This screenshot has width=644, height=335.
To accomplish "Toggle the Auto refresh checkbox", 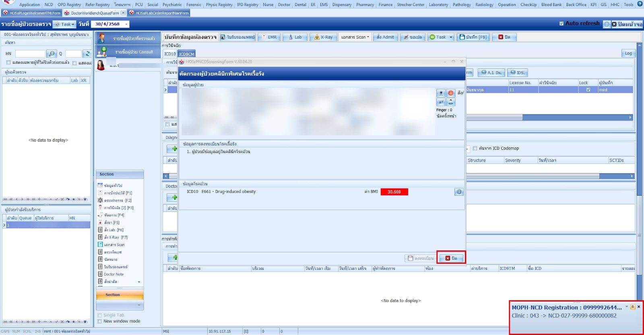I will coord(561,23).
